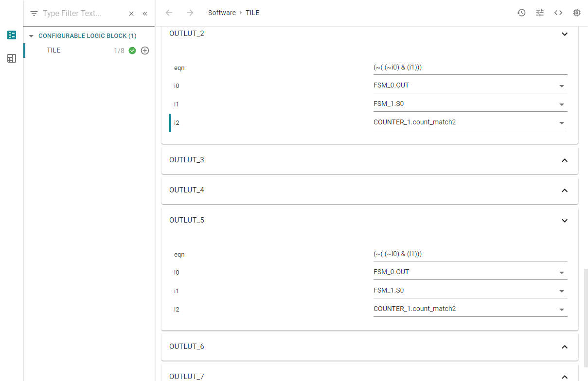Add a new TILE instance

pyautogui.click(x=145, y=51)
